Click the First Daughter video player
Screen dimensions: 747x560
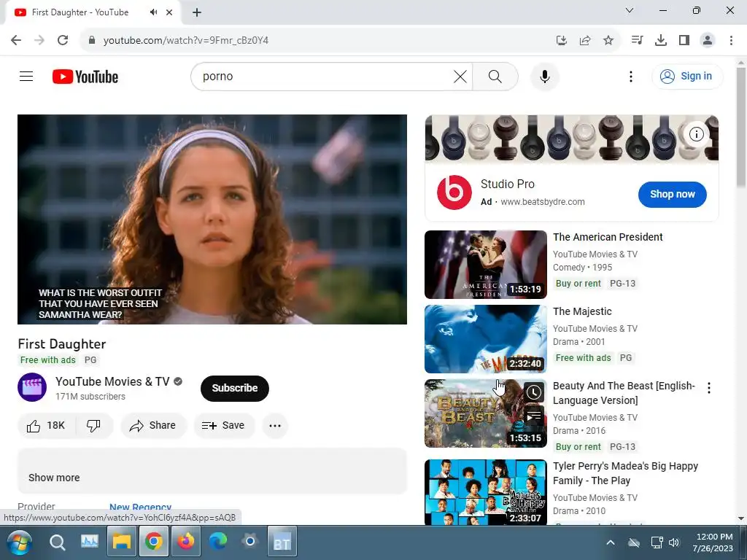(x=212, y=219)
